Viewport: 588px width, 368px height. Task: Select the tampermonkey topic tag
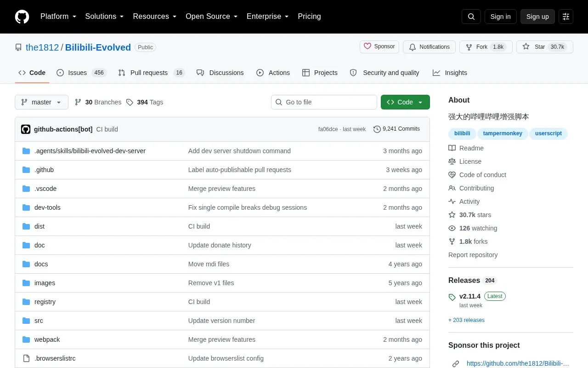click(503, 133)
